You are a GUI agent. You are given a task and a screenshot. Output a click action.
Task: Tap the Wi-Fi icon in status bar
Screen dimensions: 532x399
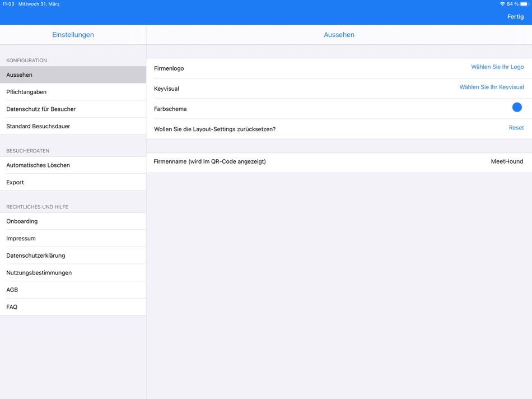pyautogui.click(x=503, y=3)
